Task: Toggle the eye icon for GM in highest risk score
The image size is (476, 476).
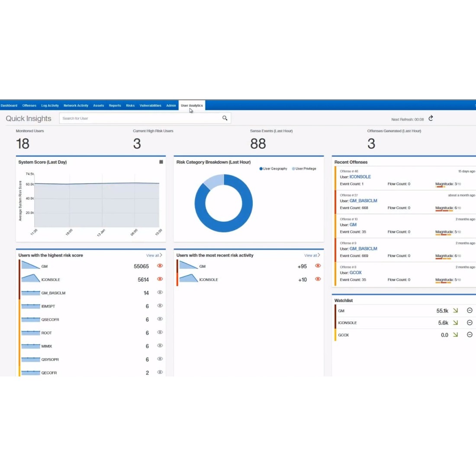Action: 160,266
